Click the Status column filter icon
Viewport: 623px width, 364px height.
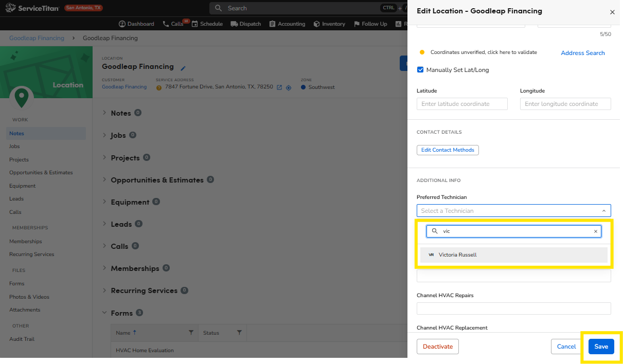click(239, 333)
